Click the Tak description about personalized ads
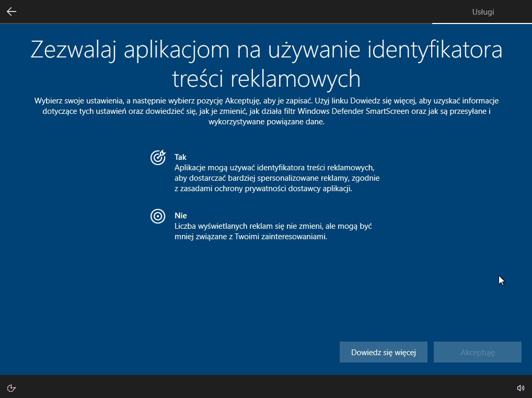 click(x=277, y=178)
